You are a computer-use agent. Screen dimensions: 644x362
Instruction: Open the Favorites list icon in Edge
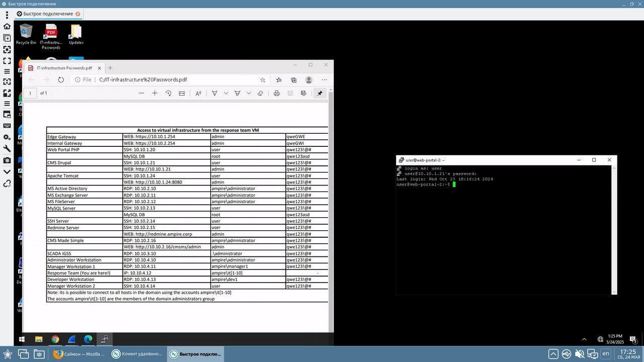pos(279,79)
